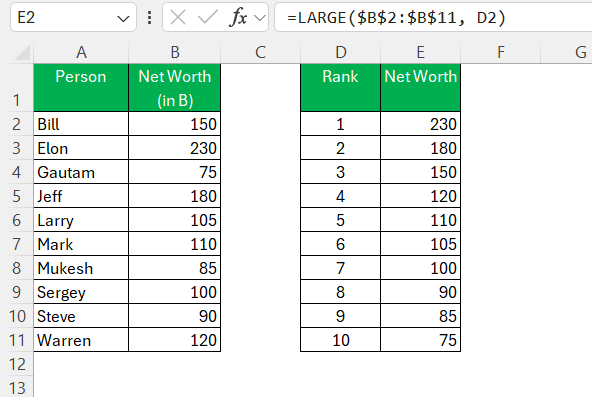This screenshot has height=397, width=592.
Task: Select Jeff's net worth 180 in column B
Action: pos(174,196)
